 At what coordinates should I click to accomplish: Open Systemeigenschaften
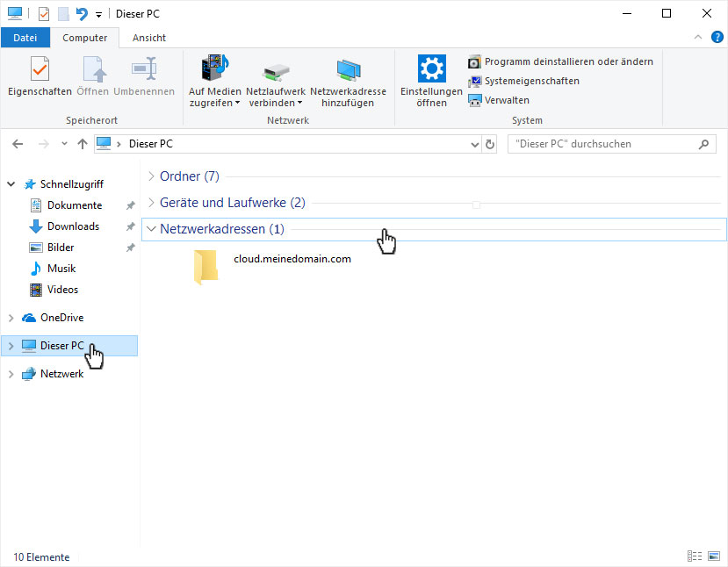pyautogui.click(x=523, y=82)
